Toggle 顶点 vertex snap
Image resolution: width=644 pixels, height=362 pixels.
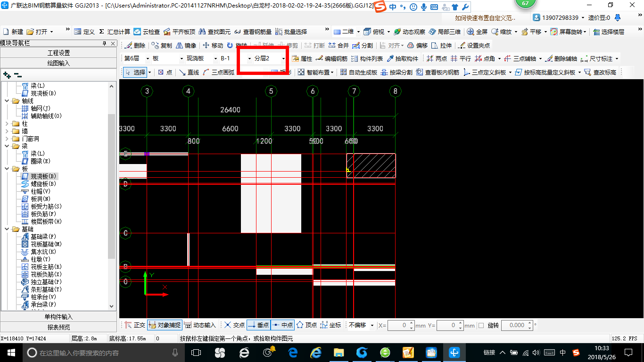pos(306,325)
